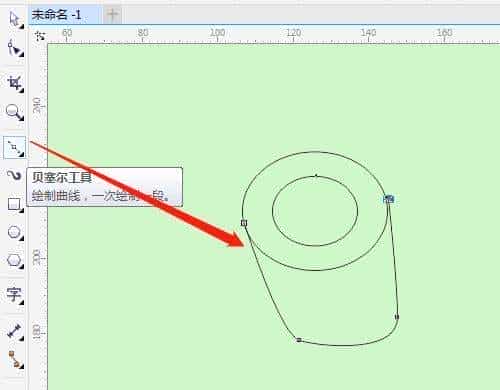Open the Pick tool flyout triangle

[21, 26]
